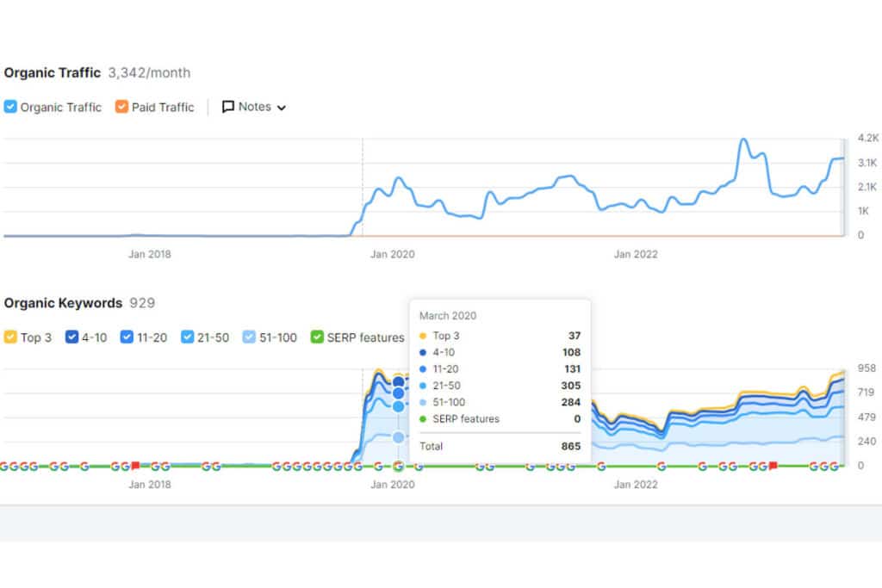This screenshot has width=882, height=588.
Task: Click the "1K" traffic axis label
Action: pos(863,212)
